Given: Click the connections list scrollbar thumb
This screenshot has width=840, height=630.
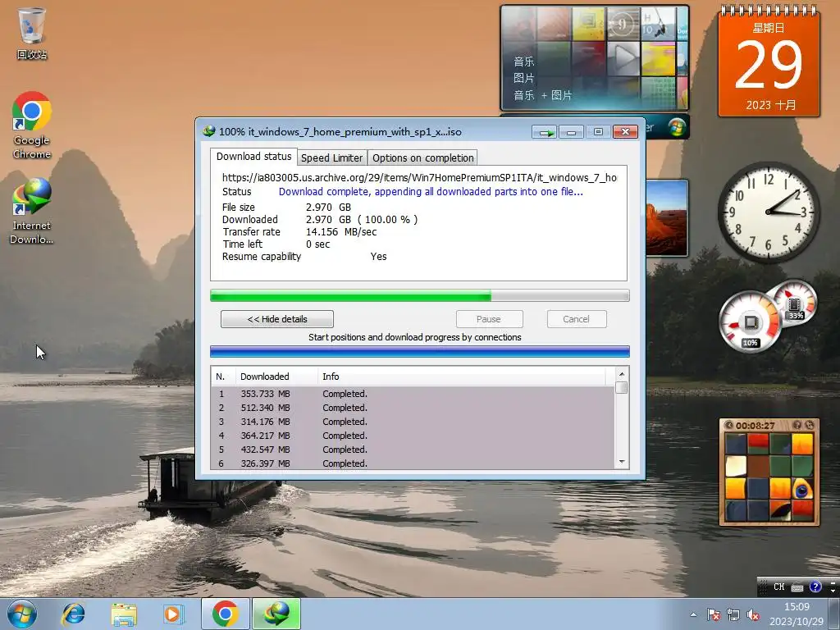Looking at the screenshot, I should pos(622,387).
